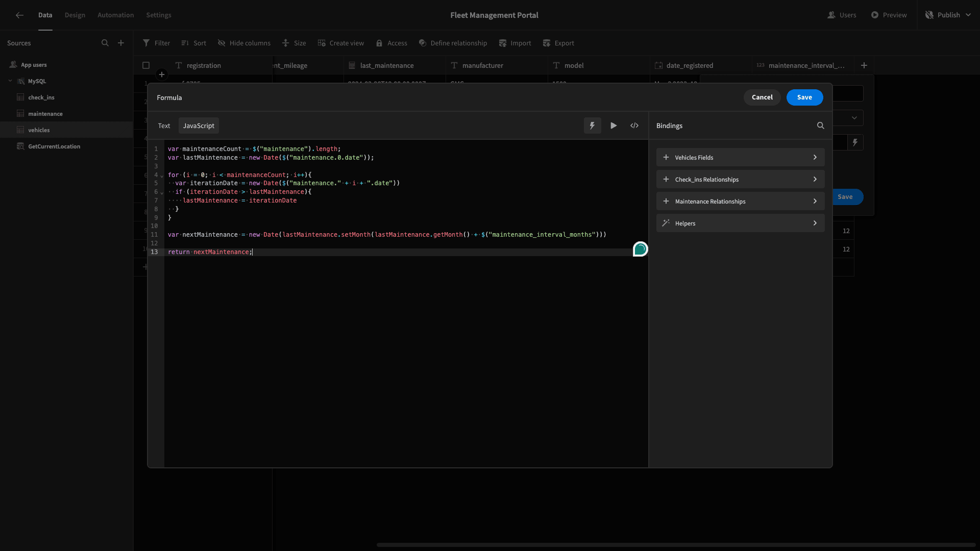Search bindings with magnifier icon

820,126
